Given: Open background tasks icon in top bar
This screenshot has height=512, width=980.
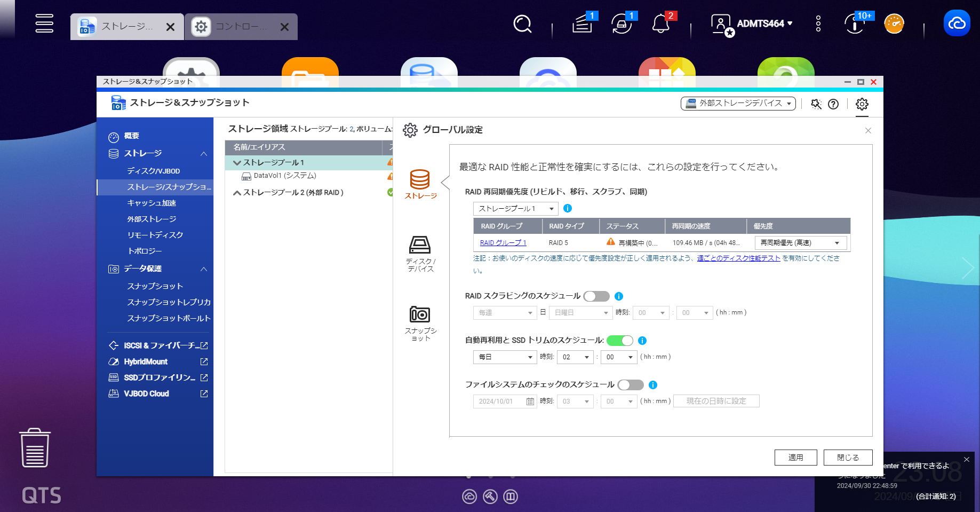Looking at the screenshot, I should click(583, 24).
